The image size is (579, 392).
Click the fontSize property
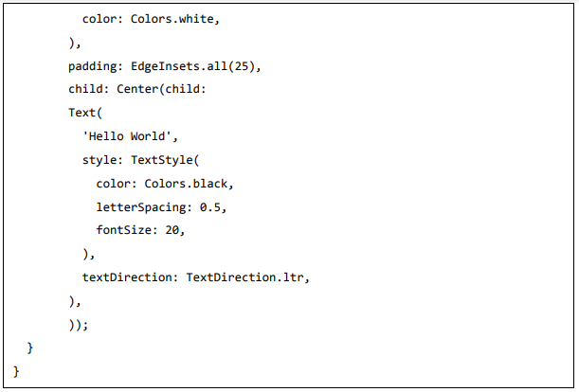(x=127, y=230)
